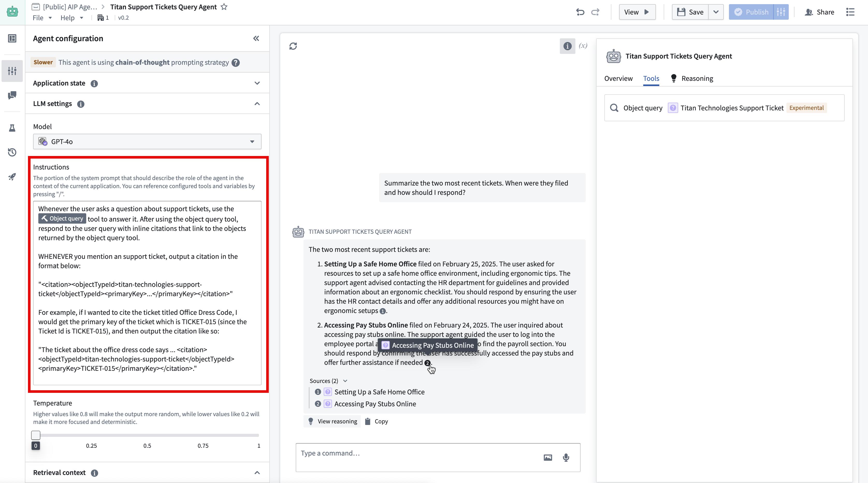The image size is (868, 483).
Task: Star the Titan Support Tickets Query Agent
Action: pyautogui.click(x=224, y=7)
